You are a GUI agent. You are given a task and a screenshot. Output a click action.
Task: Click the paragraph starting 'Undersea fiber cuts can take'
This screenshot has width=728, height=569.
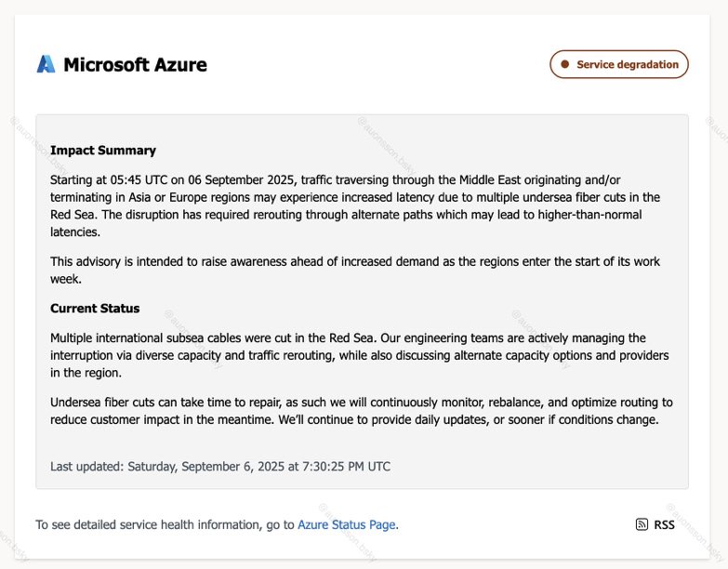(362, 411)
